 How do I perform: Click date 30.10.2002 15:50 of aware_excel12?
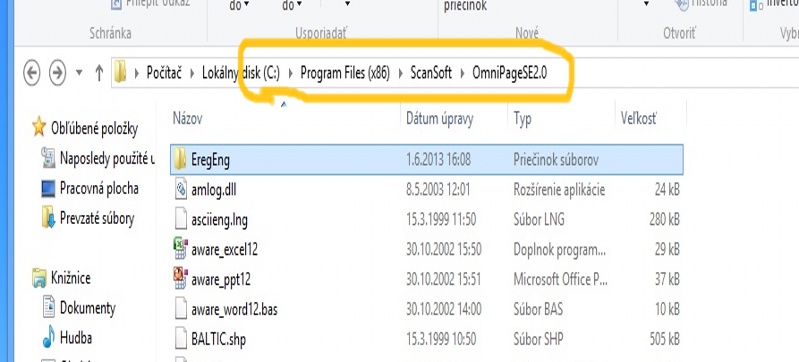443,249
